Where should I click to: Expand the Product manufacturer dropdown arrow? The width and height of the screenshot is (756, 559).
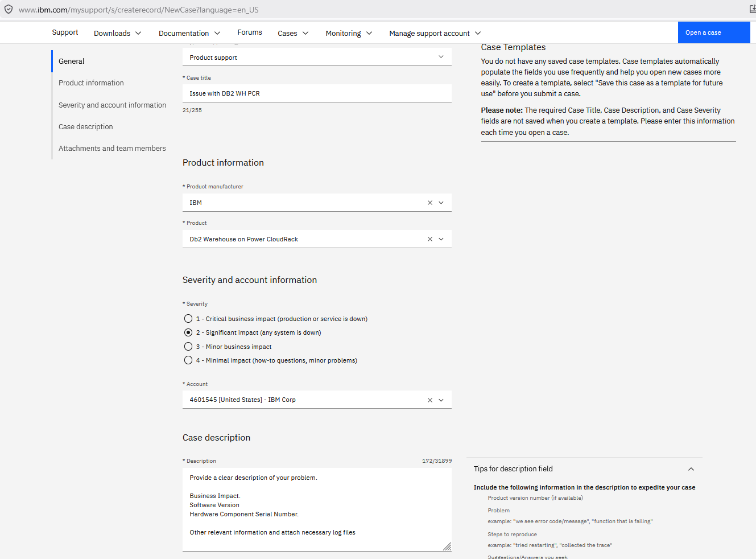(441, 203)
